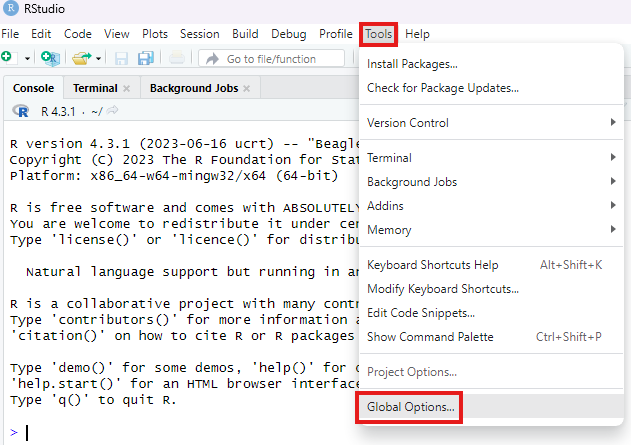Open the File menu
This screenshot has height=445, width=631.
[10, 34]
